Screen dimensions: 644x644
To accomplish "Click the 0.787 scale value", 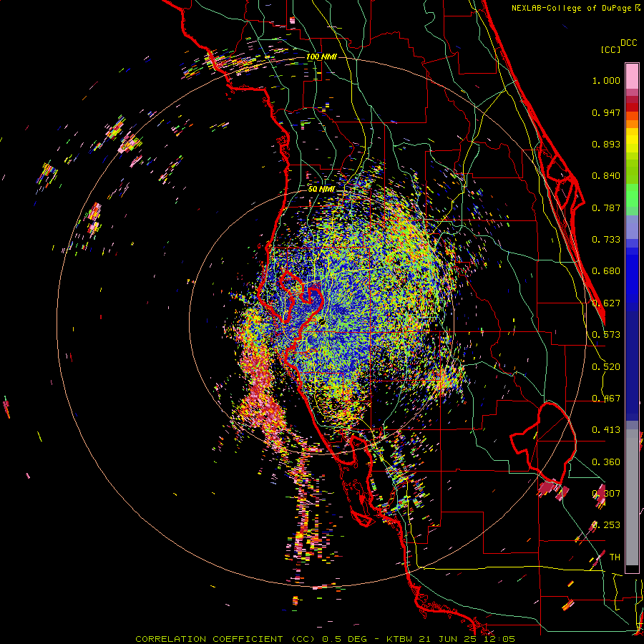I will (606, 208).
